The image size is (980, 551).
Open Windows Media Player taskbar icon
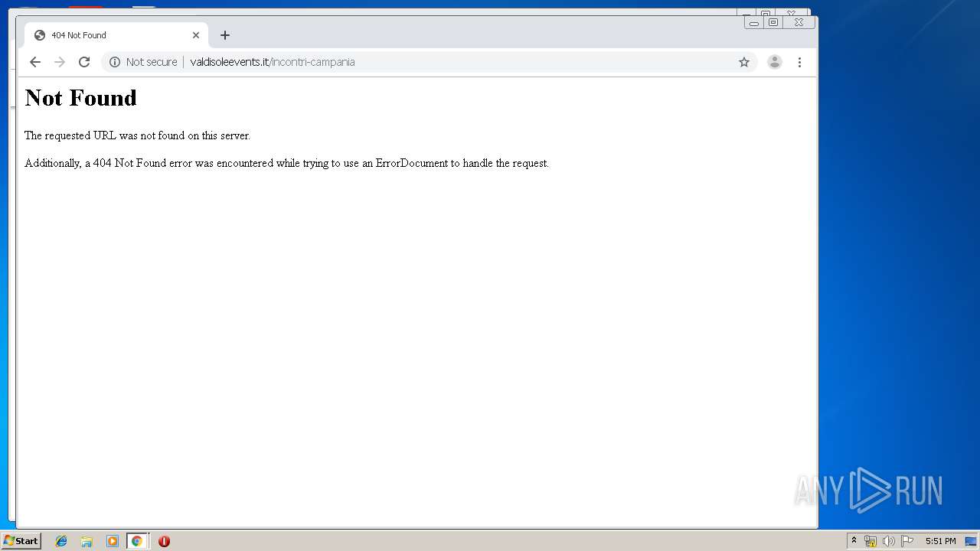click(112, 541)
